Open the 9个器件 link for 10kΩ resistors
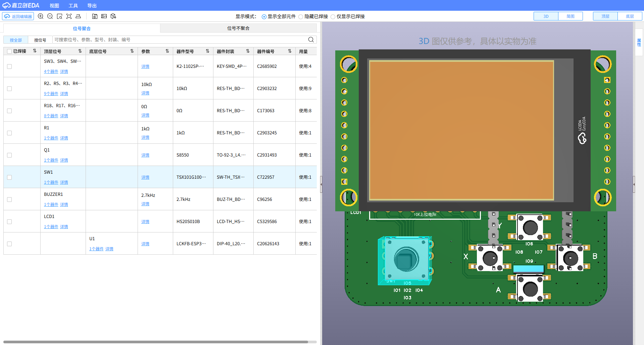Image resolution: width=644 pixels, height=345 pixels. [51, 94]
